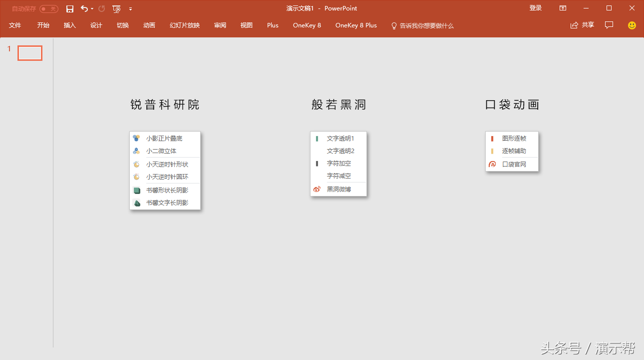Click the Weibo icon beside 黑洞微博
Viewport: 644px width, 360px height.
(317, 189)
